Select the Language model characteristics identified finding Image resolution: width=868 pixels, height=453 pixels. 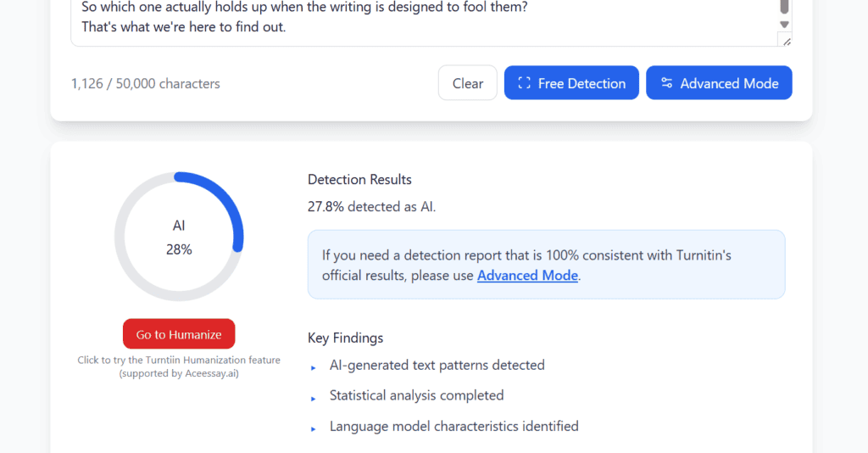[453, 426]
